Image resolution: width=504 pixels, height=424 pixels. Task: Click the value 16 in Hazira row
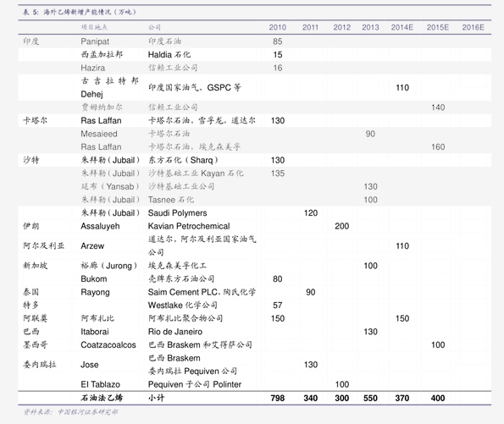point(277,68)
